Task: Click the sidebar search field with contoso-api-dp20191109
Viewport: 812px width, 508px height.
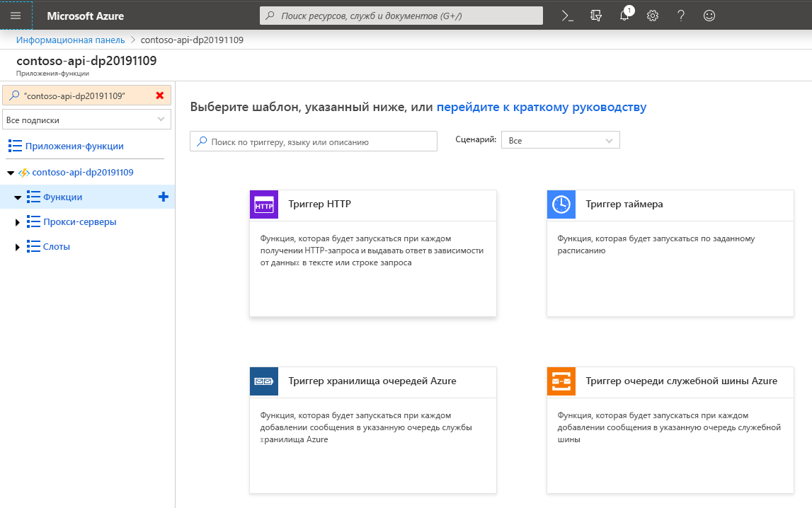Action: 86,96
